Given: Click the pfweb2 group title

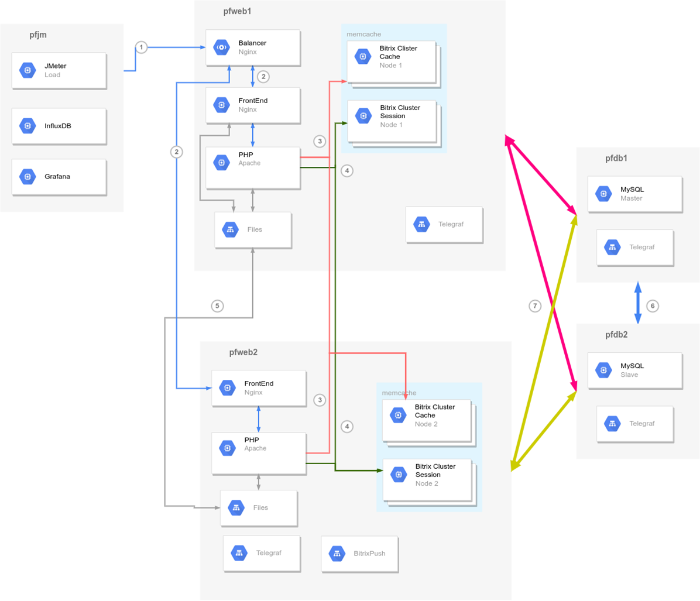Looking at the screenshot, I should coord(243,352).
